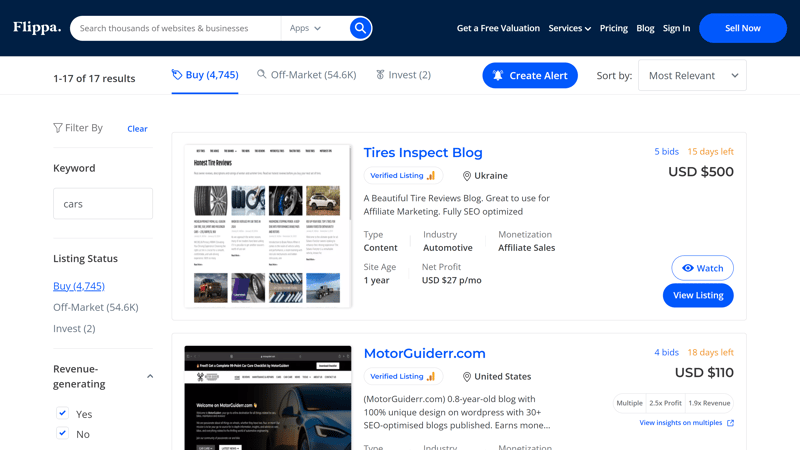Toggle the No revenue-generating checkbox
This screenshot has width=800, height=450.
click(x=62, y=433)
